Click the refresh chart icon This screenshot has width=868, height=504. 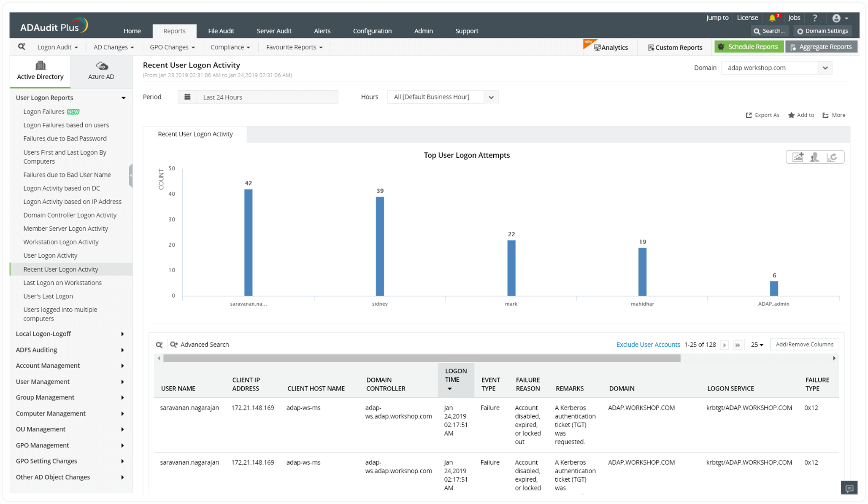tap(832, 157)
